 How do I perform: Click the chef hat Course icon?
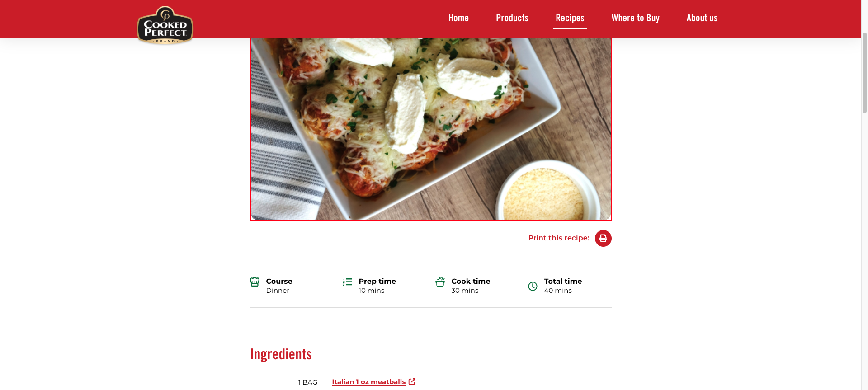(255, 282)
